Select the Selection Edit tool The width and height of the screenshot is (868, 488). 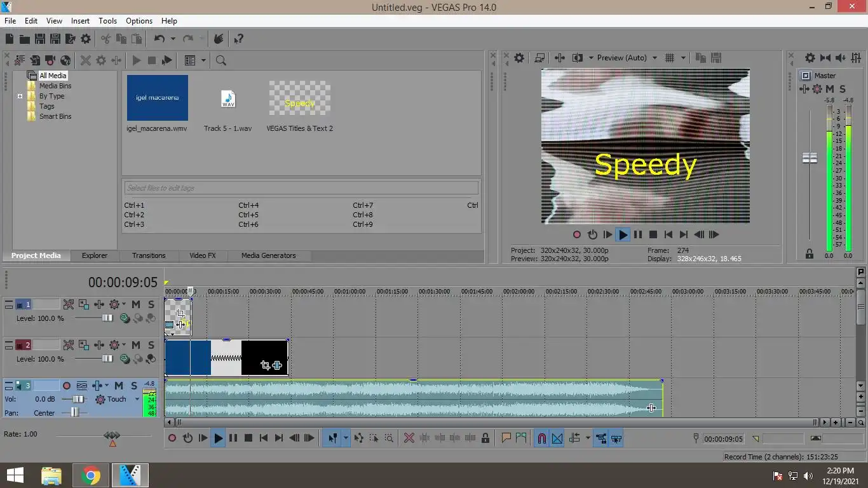click(374, 438)
